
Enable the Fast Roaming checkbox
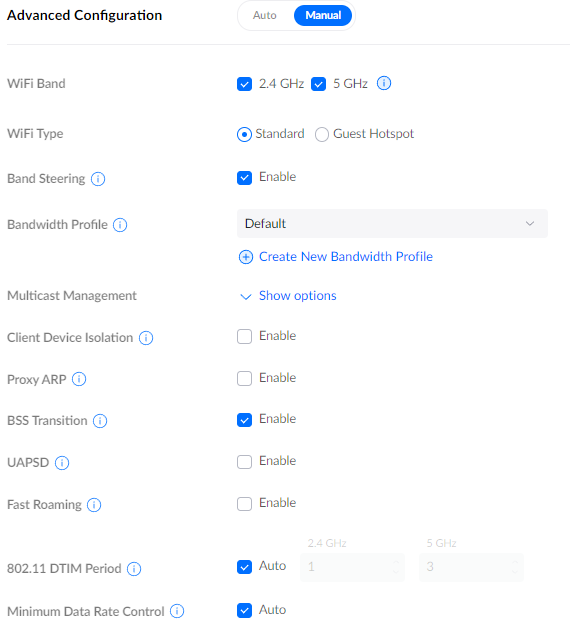pos(244,504)
